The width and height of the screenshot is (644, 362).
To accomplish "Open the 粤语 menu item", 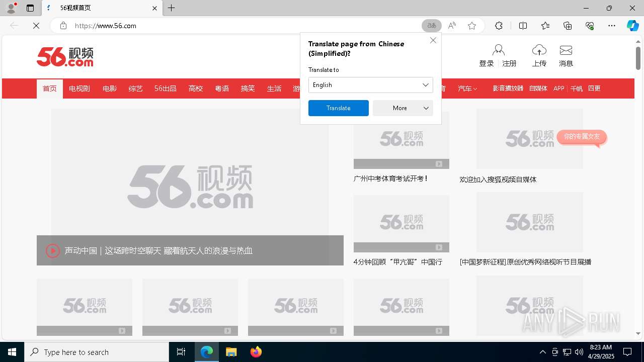I will 222,88.
